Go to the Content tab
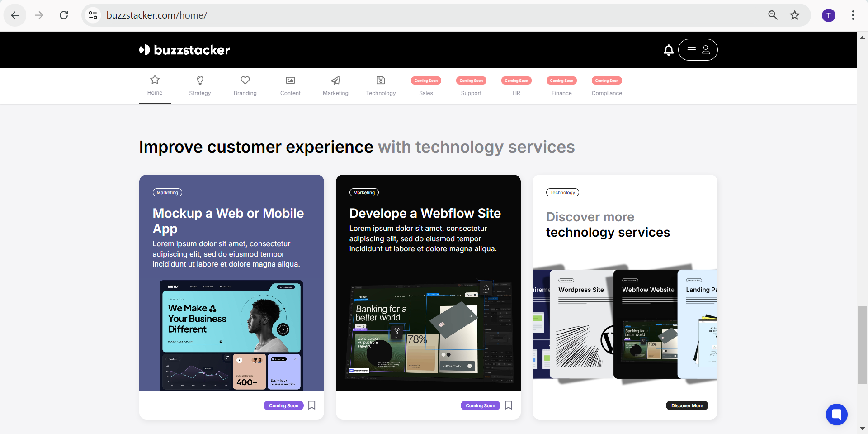 tap(290, 86)
